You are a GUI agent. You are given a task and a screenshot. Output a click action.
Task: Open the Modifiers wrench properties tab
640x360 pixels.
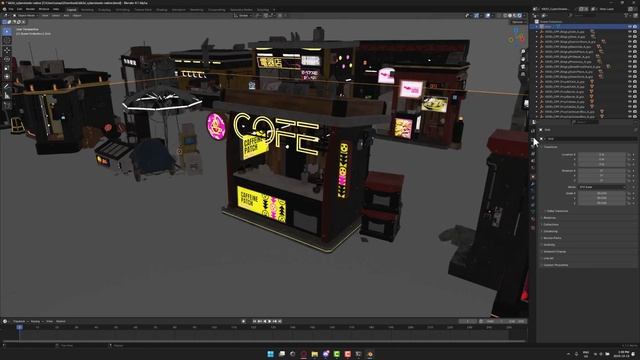[x=533, y=184]
